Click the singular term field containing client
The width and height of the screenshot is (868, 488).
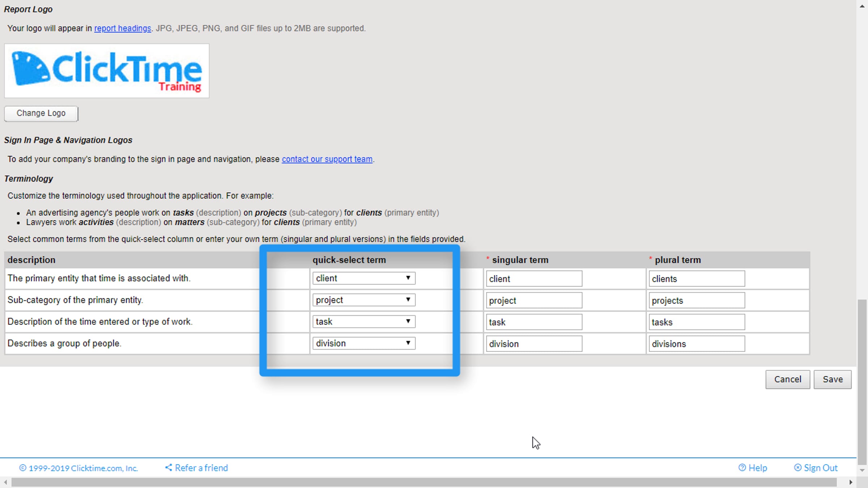[x=534, y=279]
